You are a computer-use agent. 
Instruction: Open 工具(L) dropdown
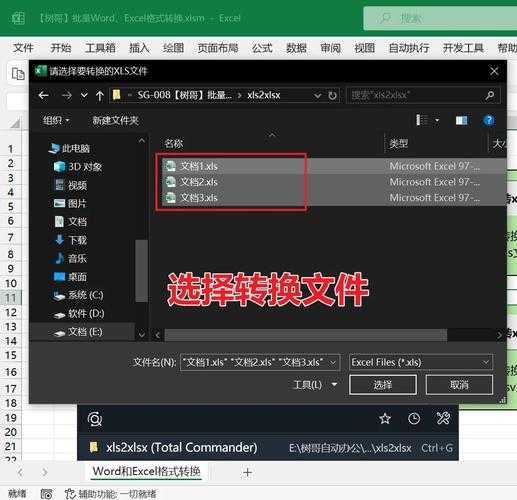pyautogui.click(x=315, y=385)
